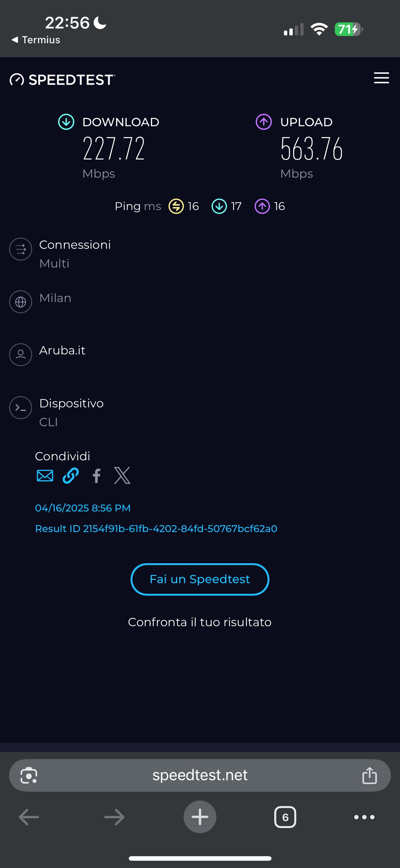Open the Result ID link
This screenshot has width=400, height=868.
(x=156, y=529)
